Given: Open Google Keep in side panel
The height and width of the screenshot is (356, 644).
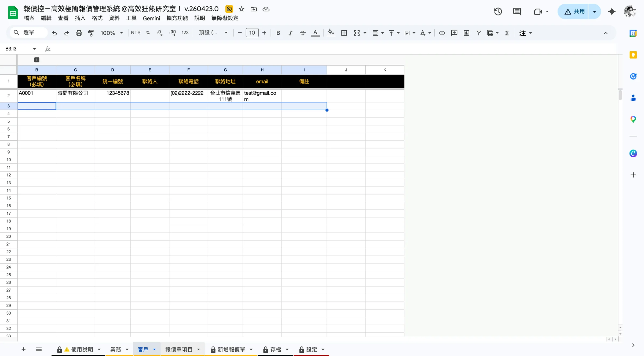Looking at the screenshot, I should click(x=633, y=55).
